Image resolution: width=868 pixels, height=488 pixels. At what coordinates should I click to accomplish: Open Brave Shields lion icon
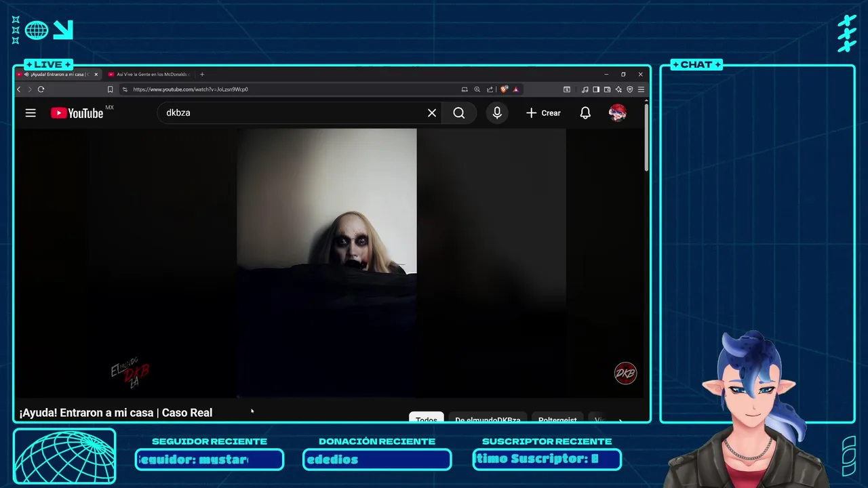(505, 89)
